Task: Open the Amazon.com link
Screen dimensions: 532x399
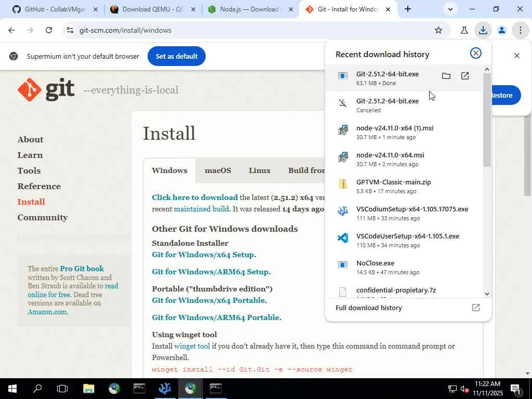Action: [x=47, y=312]
